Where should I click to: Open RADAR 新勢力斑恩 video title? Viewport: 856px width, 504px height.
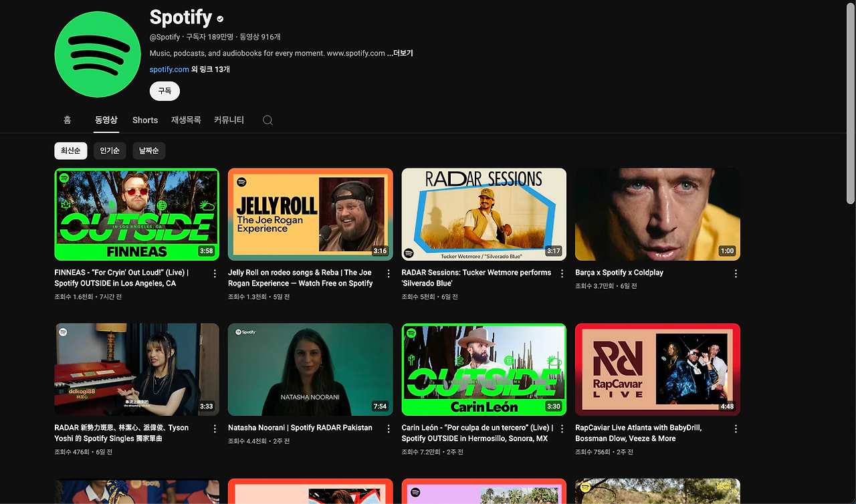(122, 433)
